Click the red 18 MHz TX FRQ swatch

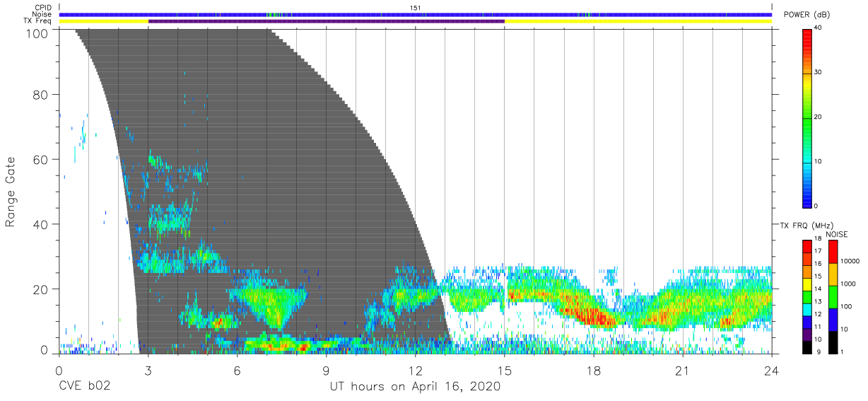(808, 245)
